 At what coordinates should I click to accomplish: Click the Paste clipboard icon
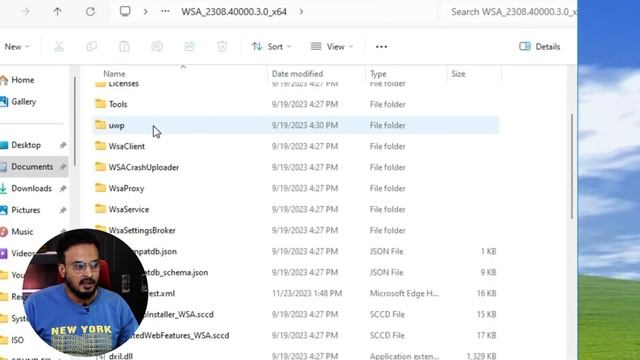coord(124,47)
